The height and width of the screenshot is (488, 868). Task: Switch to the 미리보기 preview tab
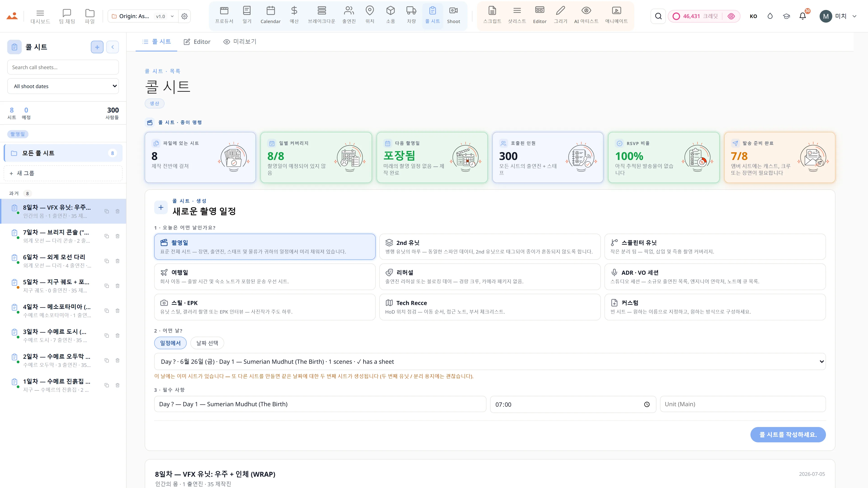pyautogui.click(x=240, y=42)
